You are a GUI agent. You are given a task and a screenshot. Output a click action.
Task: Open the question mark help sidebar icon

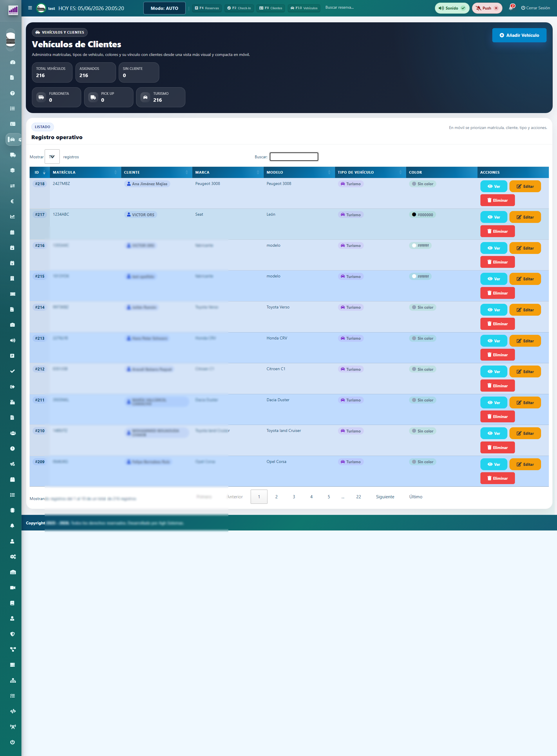(12, 93)
